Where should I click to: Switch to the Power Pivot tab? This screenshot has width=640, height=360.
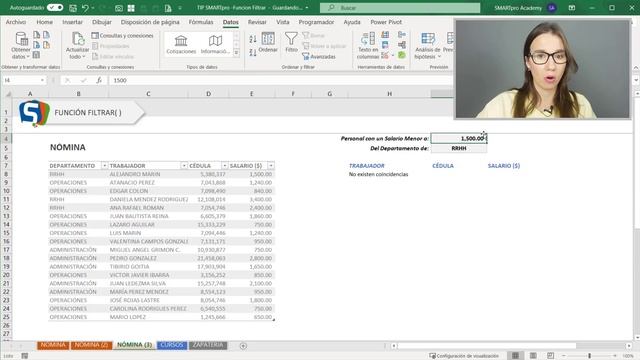pyautogui.click(x=386, y=22)
